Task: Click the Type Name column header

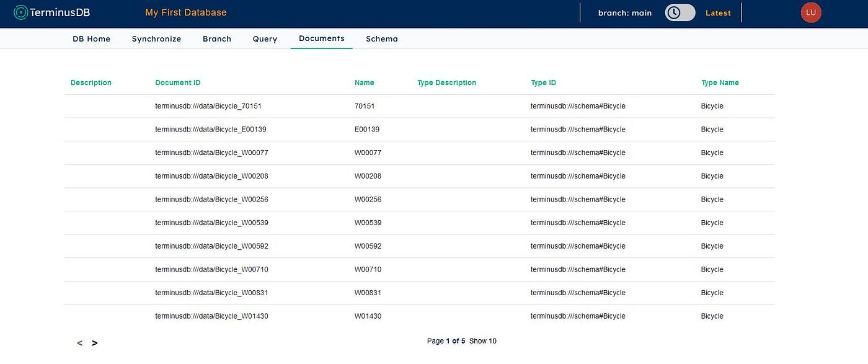Action: pyautogui.click(x=720, y=82)
